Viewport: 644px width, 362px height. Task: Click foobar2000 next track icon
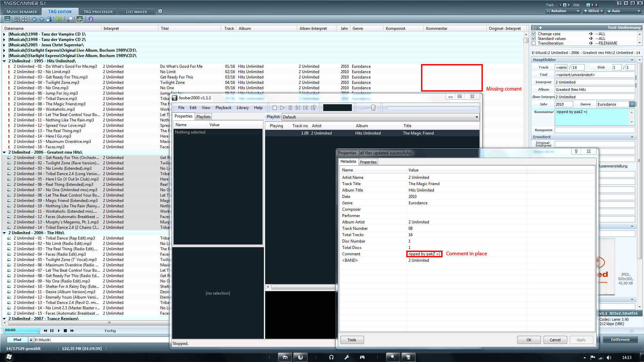[x=306, y=108]
